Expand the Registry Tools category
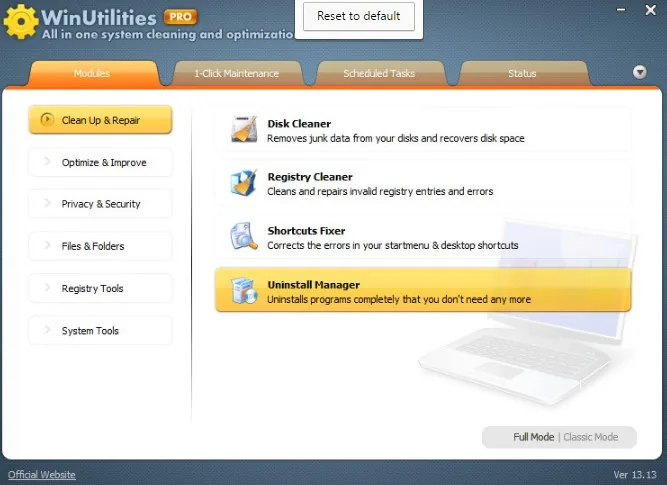The height and width of the screenshot is (485, 667). click(100, 288)
